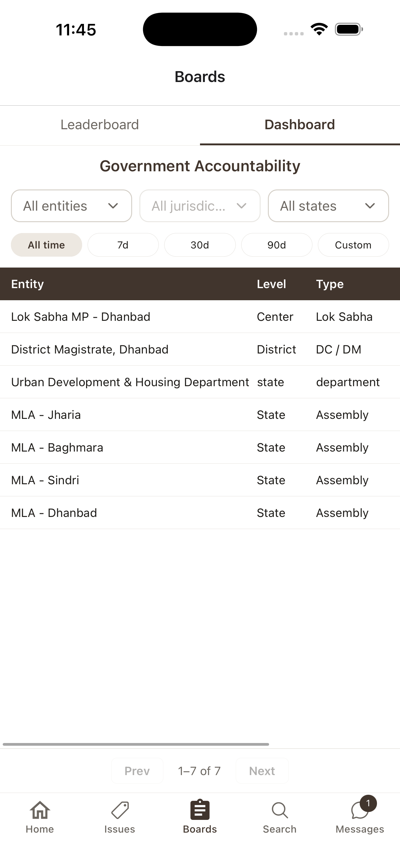Tap the Home house icon
This screenshot has height=868, width=400.
[x=40, y=810]
